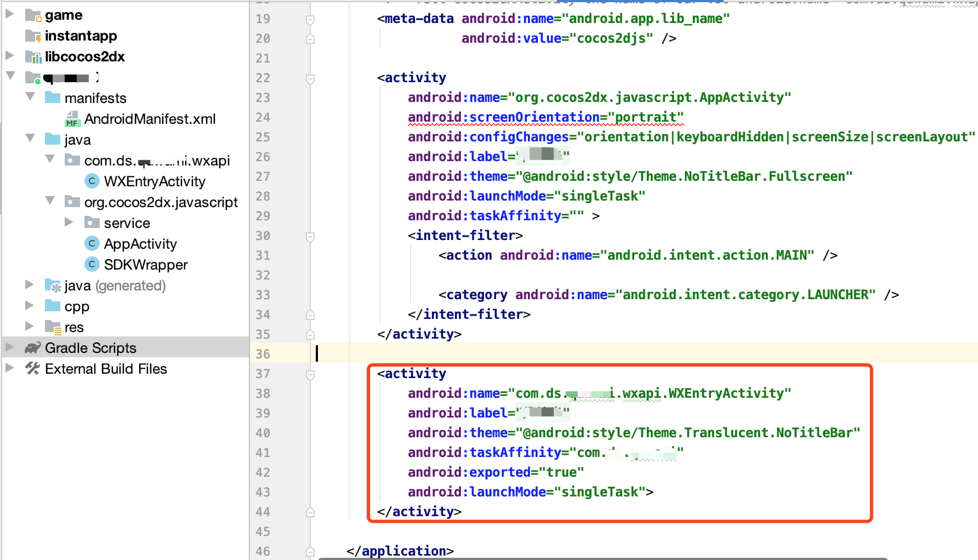
Task: Toggle code fold marker at line 37
Action: [310, 374]
